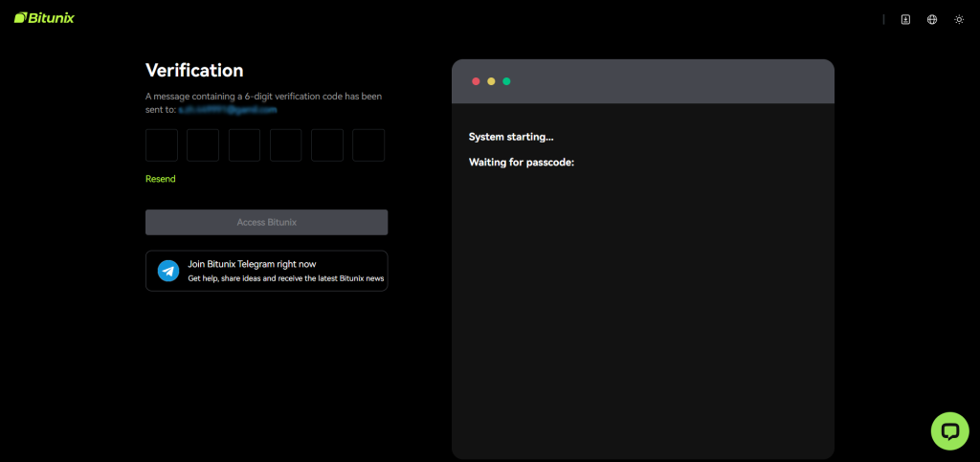Open the globe language selector
Image resolution: width=980 pixels, height=462 pixels.
932,19
